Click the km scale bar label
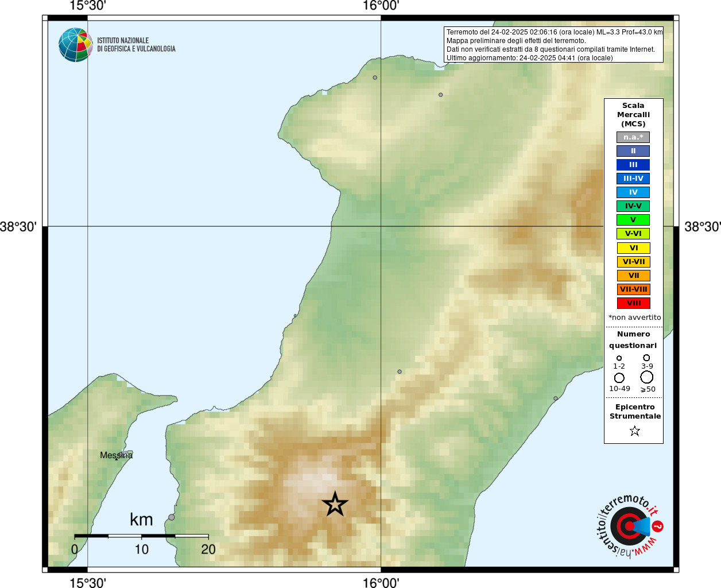721x588 pixels. 141,520
